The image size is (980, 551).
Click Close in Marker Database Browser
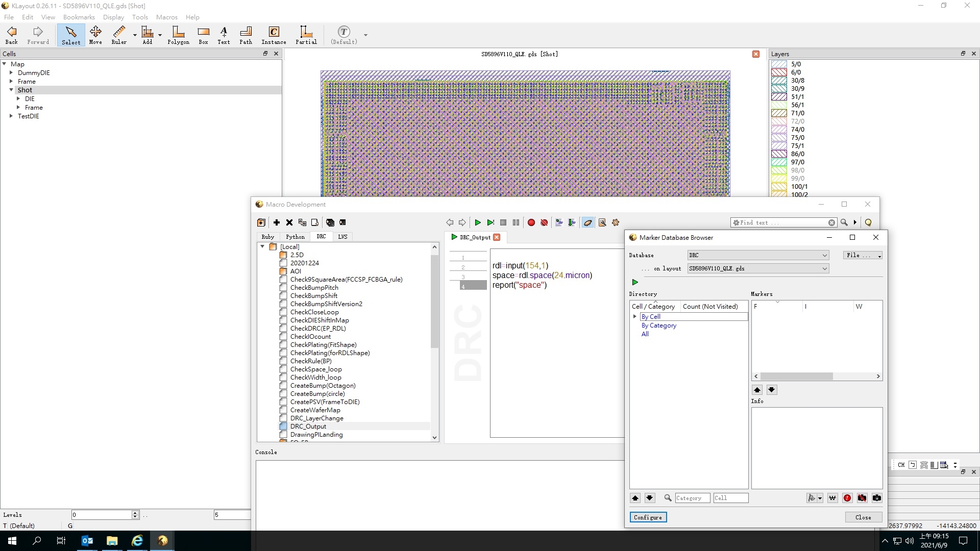coord(863,517)
